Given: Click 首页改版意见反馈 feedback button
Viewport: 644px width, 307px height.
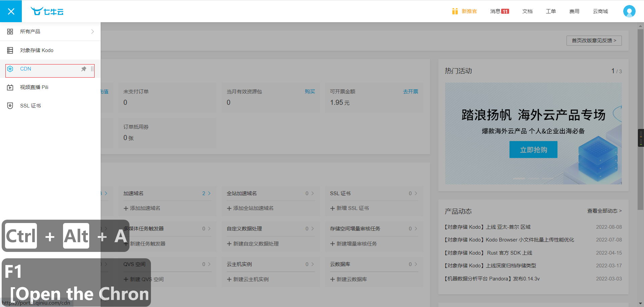Looking at the screenshot, I should pyautogui.click(x=594, y=41).
